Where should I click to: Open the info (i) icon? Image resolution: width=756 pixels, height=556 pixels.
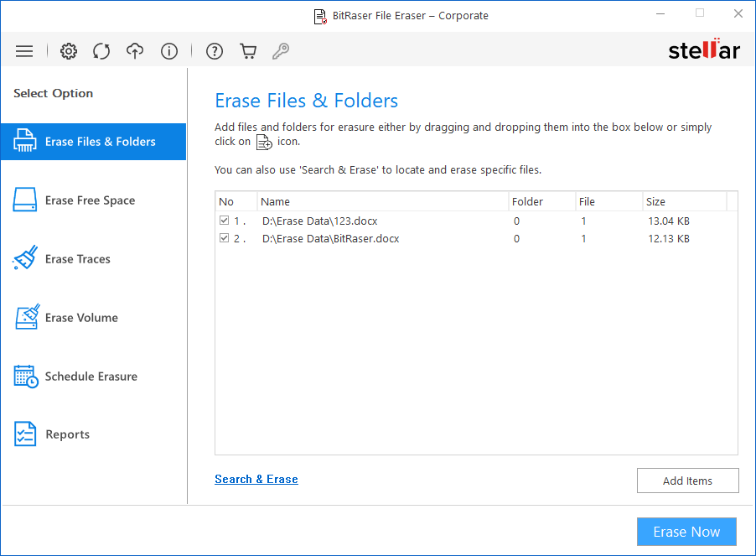coord(169,51)
